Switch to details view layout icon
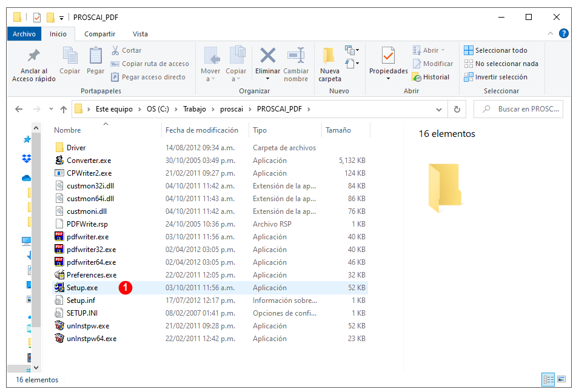Image resolution: width=576 pixels, height=392 pixels. pyautogui.click(x=548, y=379)
